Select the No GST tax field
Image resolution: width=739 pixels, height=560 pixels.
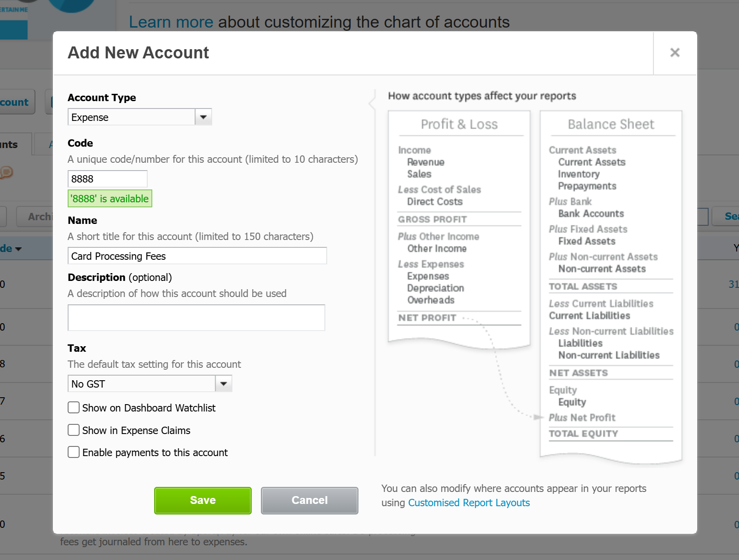point(142,384)
